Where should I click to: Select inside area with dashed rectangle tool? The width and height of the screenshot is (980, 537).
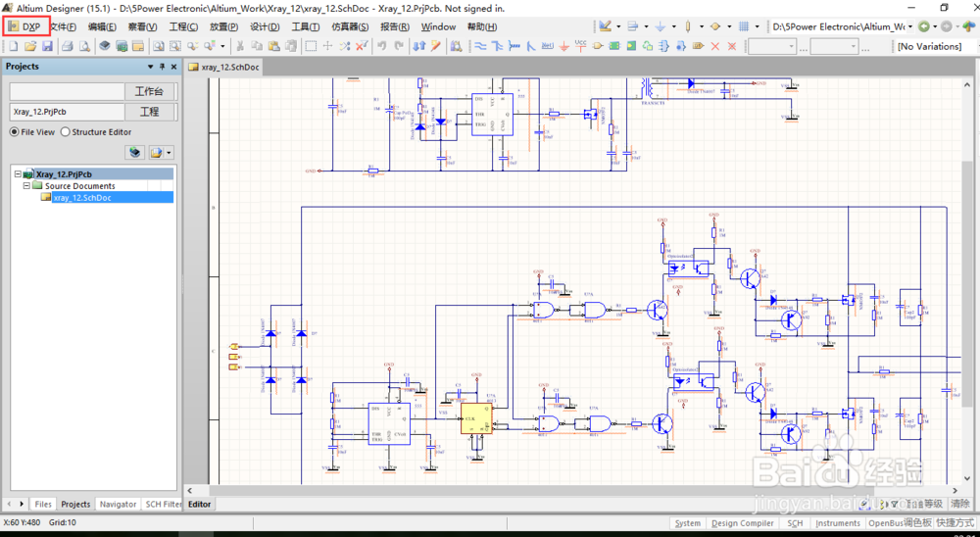pos(311,46)
